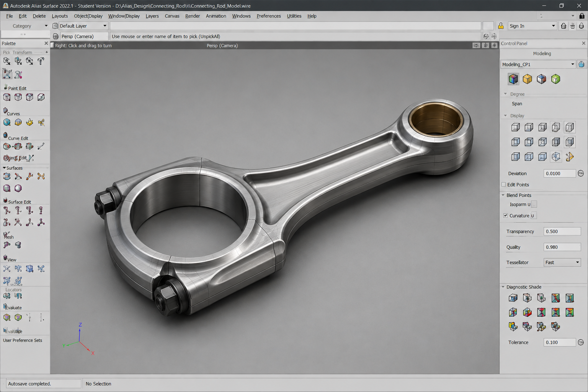Image resolution: width=588 pixels, height=392 pixels.
Task: Click the black lock icon in the menu bar
Action: pyautogui.click(x=582, y=16)
